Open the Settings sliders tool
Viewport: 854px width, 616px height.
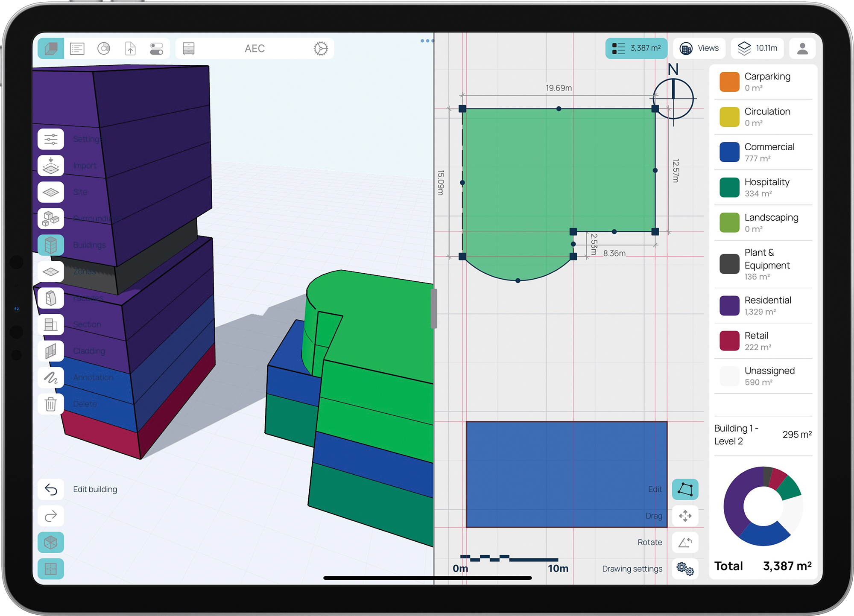tap(51, 139)
